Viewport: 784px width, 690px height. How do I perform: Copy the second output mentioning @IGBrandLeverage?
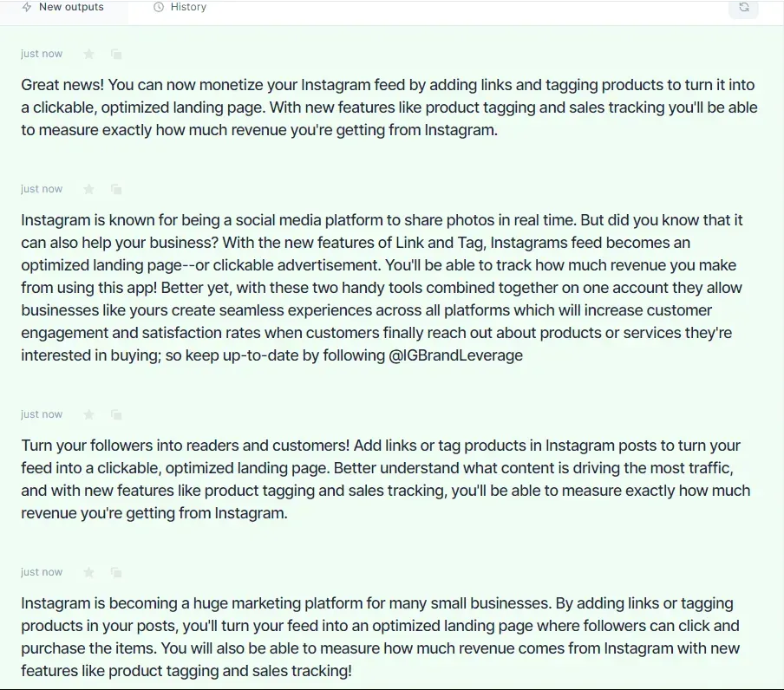pyautogui.click(x=116, y=189)
